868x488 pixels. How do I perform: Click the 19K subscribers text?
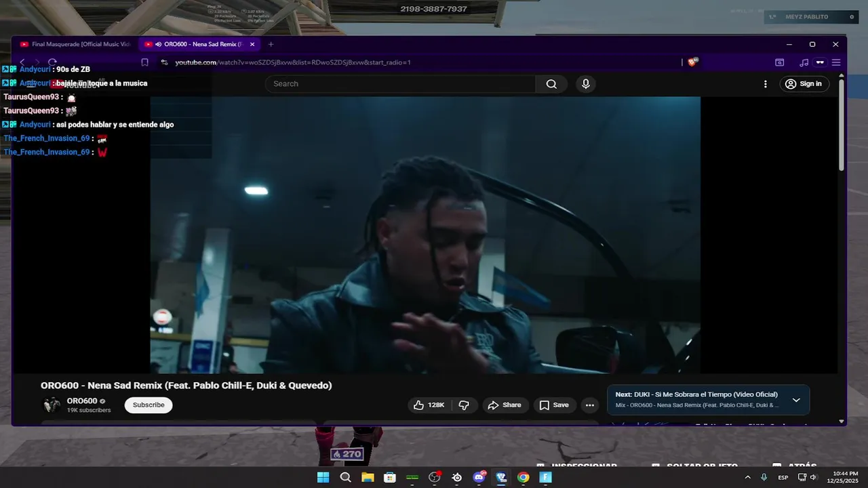(x=89, y=410)
